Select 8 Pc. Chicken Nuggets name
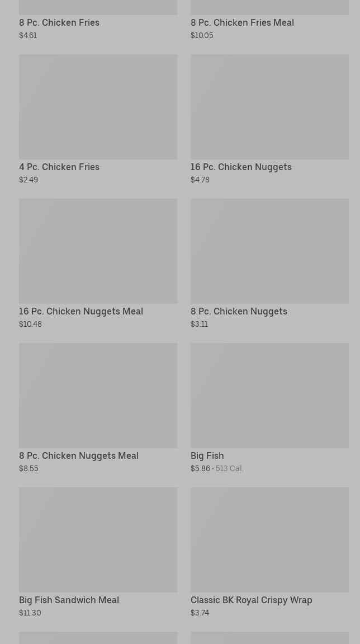Screen dimensions: 360x644 click(x=239, y=312)
